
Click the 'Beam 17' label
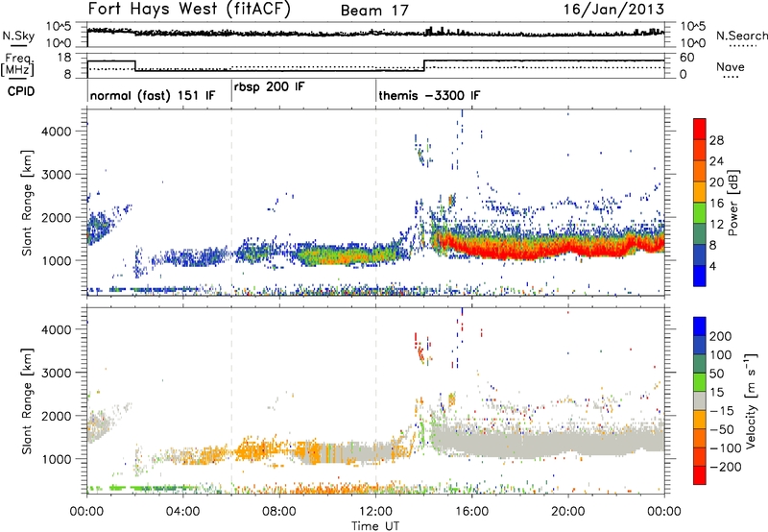coord(374,11)
